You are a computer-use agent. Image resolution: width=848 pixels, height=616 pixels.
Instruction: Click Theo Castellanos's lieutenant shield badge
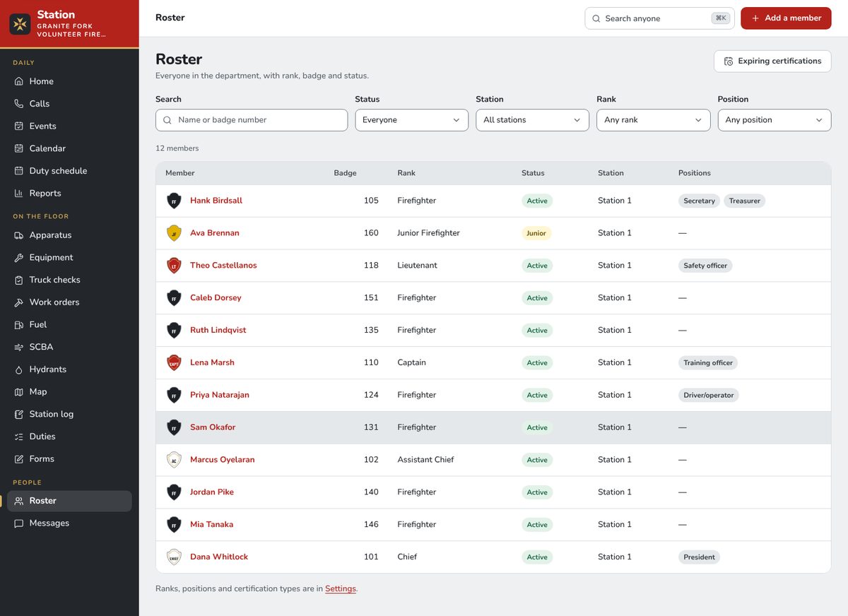(x=174, y=266)
